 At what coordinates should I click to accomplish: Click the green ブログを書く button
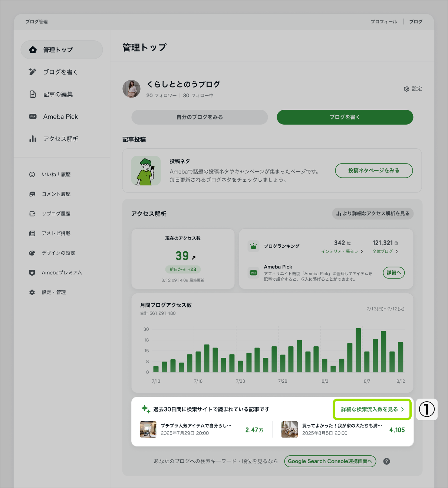pos(345,117)
